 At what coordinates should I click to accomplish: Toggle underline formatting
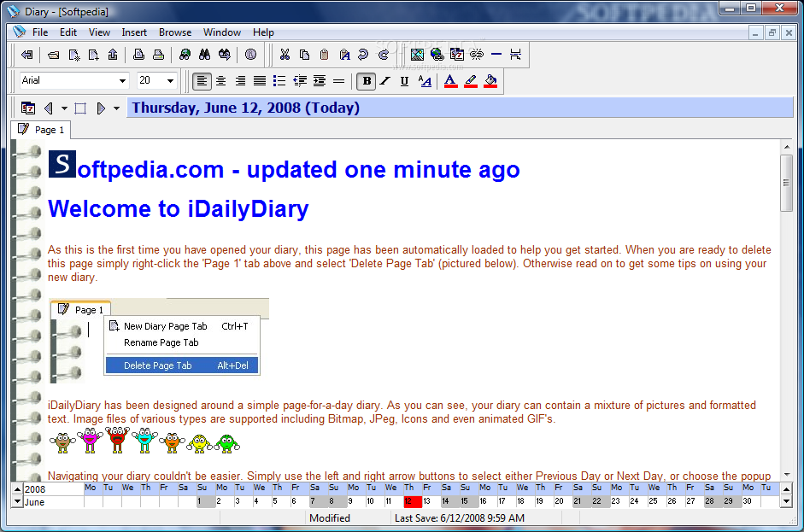pyautogui.click(x=405, y=81)
